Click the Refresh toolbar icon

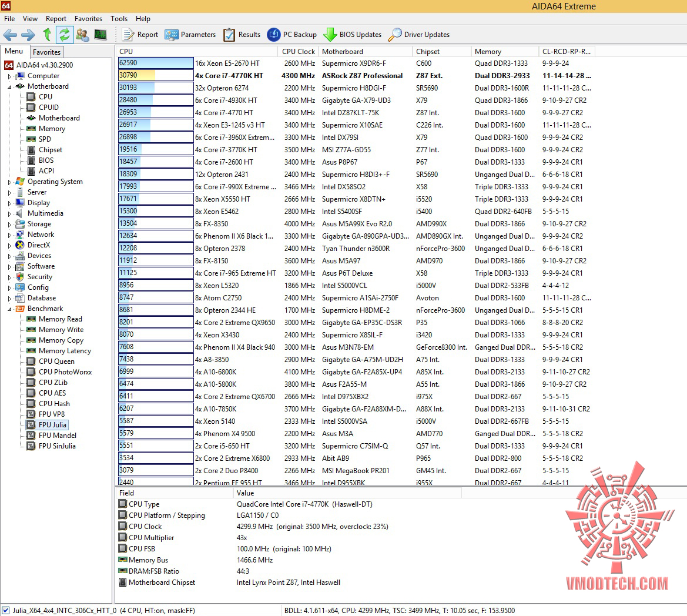(65, 35)
